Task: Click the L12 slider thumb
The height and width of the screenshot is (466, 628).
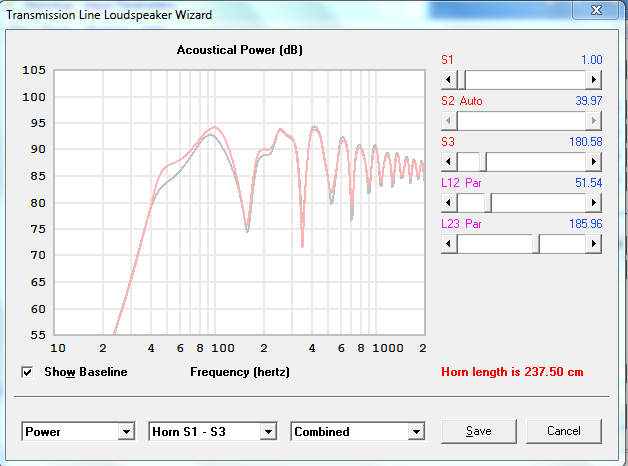Action: click(x=488, y=203)
